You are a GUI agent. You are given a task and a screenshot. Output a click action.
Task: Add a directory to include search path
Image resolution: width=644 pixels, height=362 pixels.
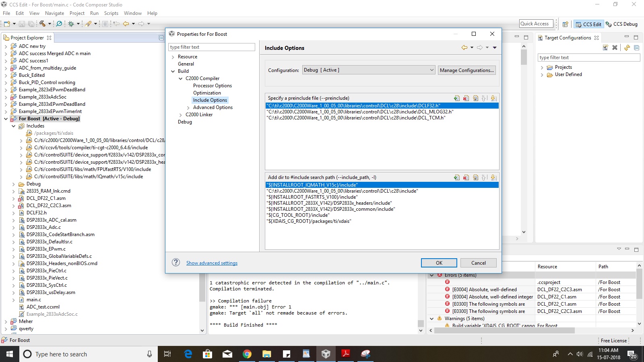tap(457, 177)
